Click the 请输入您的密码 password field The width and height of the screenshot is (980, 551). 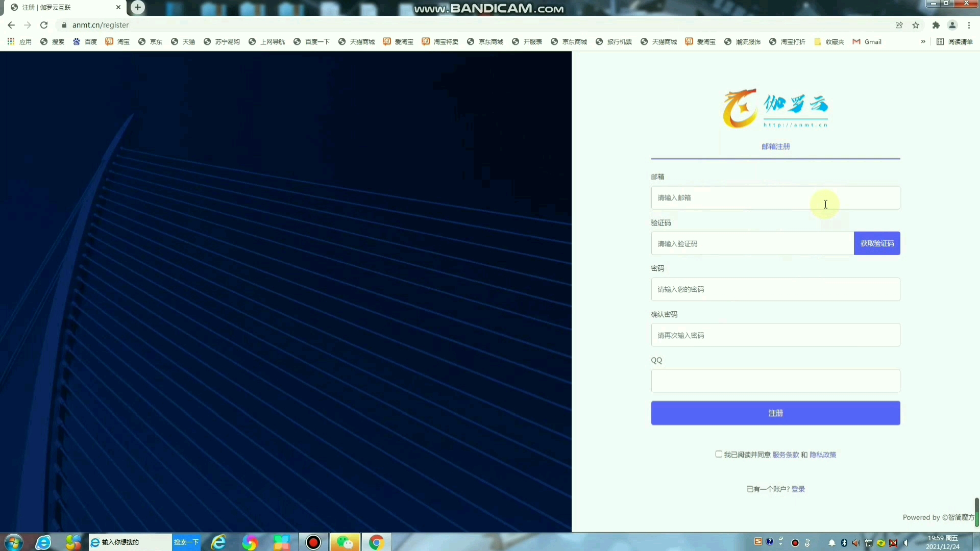[775, 289]
